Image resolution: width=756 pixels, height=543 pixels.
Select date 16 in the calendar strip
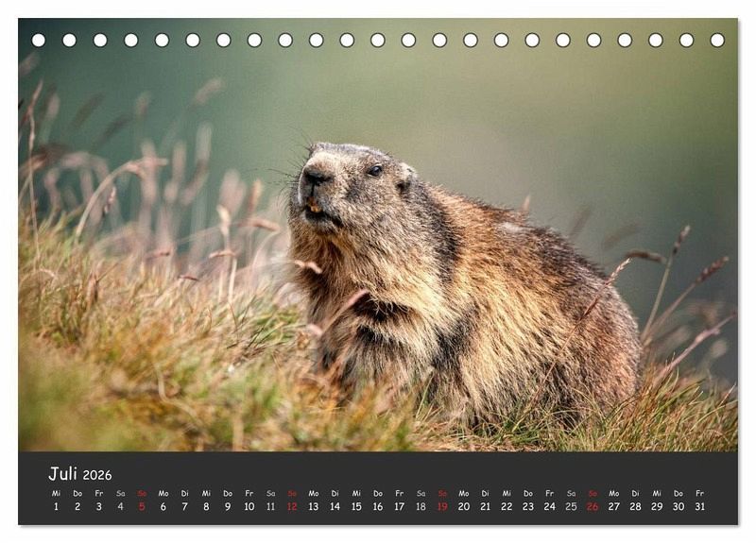[x=377, y=506]
